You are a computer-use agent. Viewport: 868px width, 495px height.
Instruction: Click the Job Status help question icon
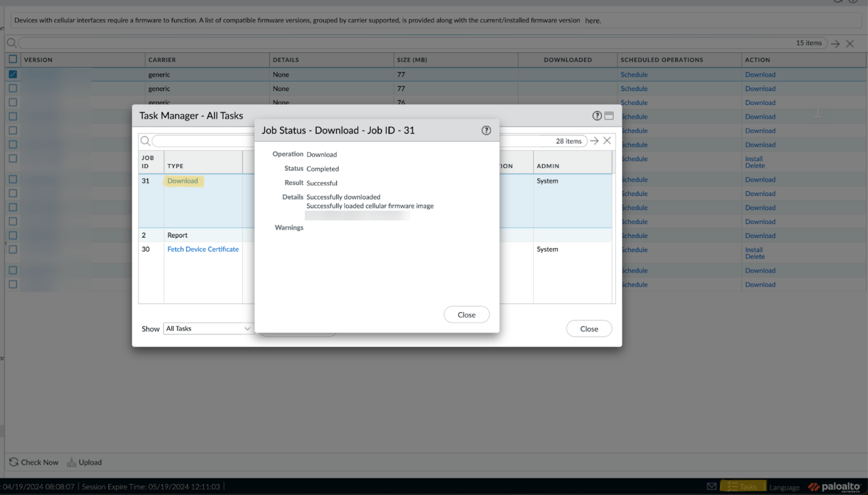pyautogui.click(x=486, y=131)
